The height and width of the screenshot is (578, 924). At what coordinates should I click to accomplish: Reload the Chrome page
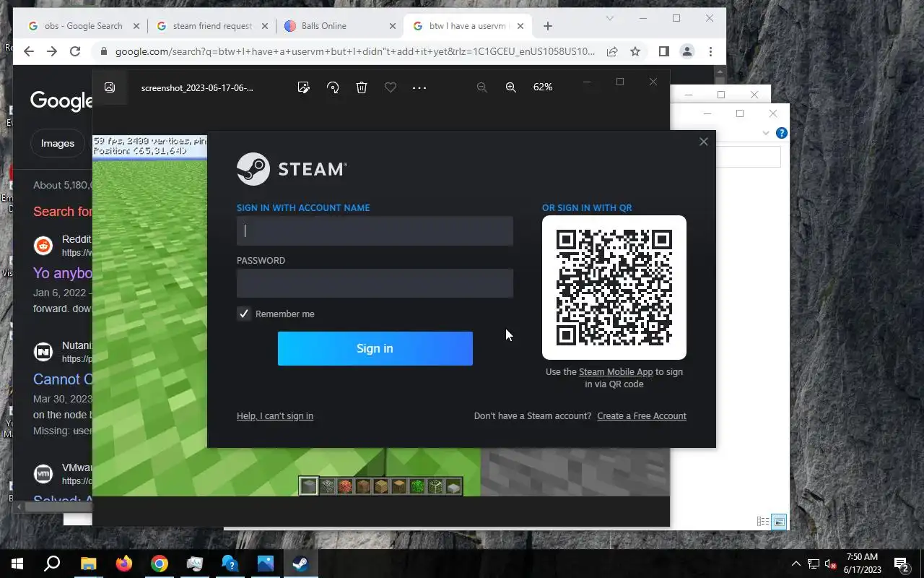(75, 51)
